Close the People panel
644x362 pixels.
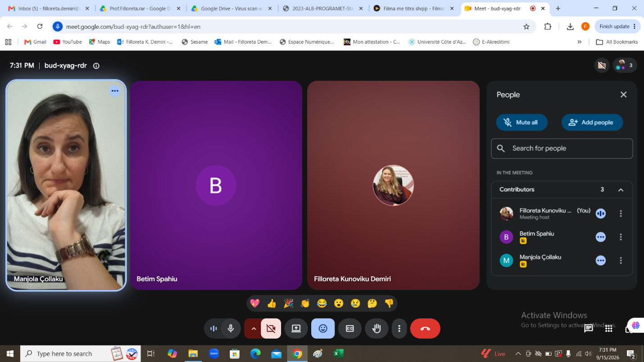623,95
